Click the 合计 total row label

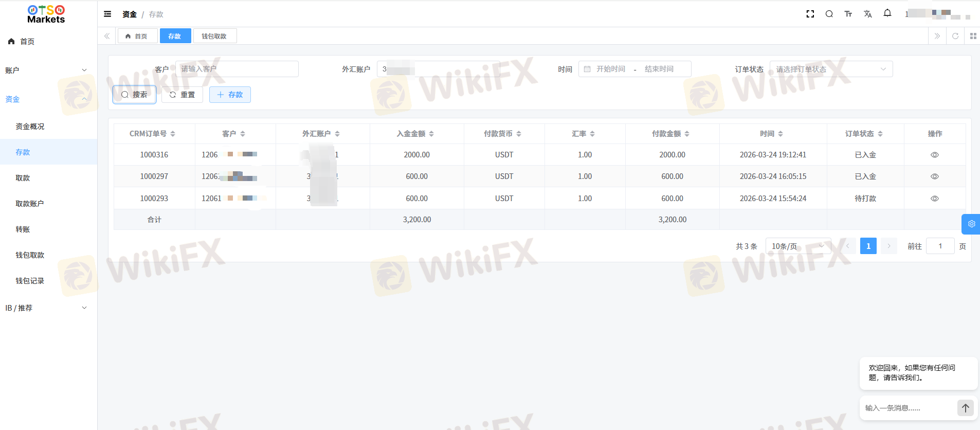point(154,220)
